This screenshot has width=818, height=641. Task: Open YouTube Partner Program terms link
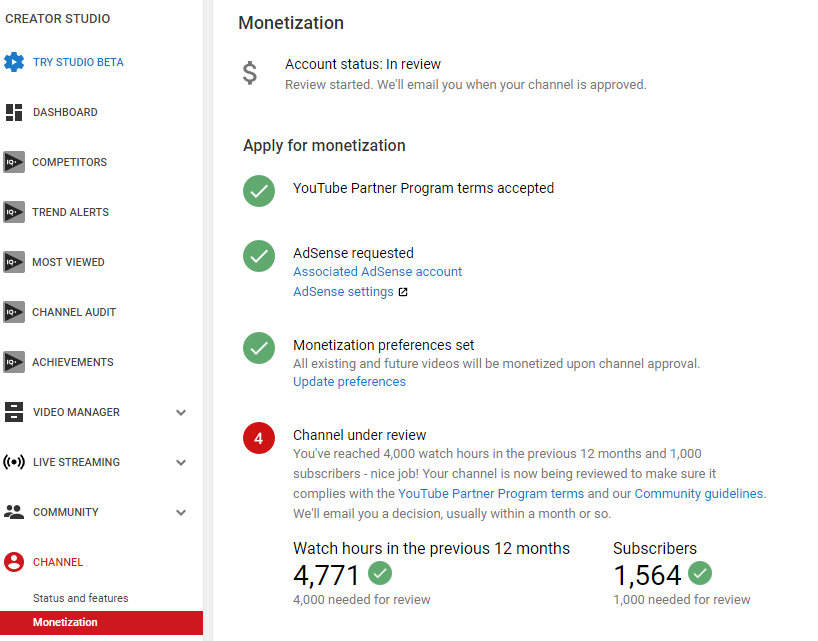click(x=491, y=493)
